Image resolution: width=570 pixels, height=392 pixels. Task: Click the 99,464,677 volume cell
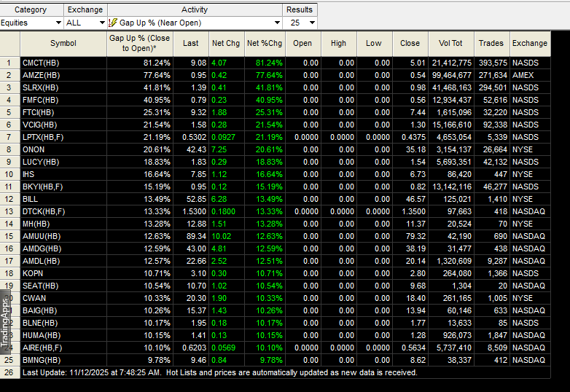pos(451,75)
